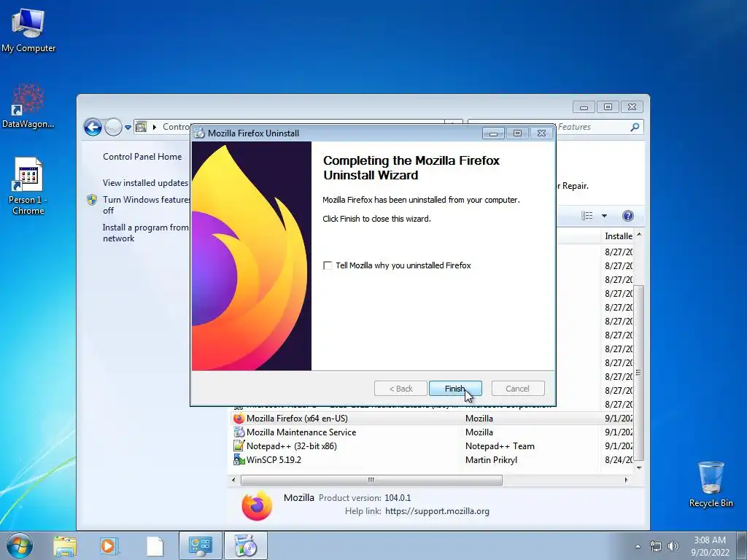Click the Mozilla Maintenance Service icon
Screen dimensions: 747x560
click(x=239, y=432)
